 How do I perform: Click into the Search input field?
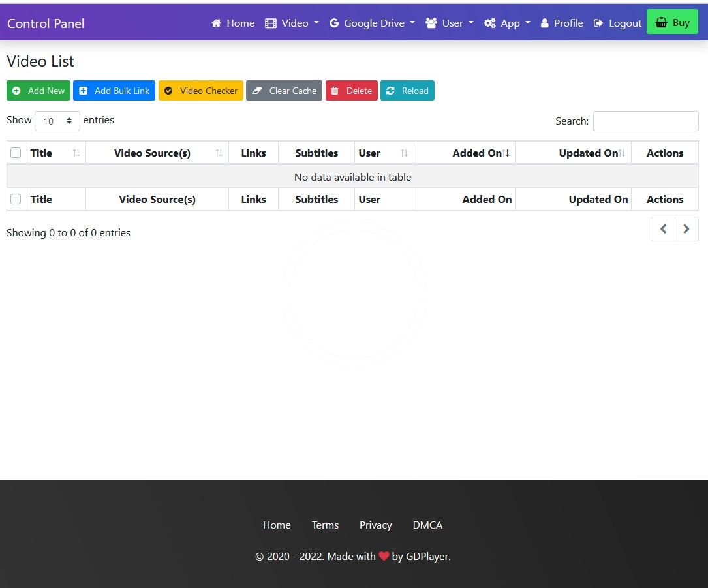[645, 121]
